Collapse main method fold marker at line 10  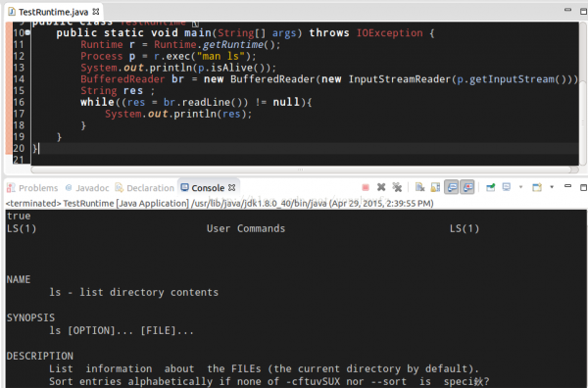pyautogui.click(x=27, y=33)
